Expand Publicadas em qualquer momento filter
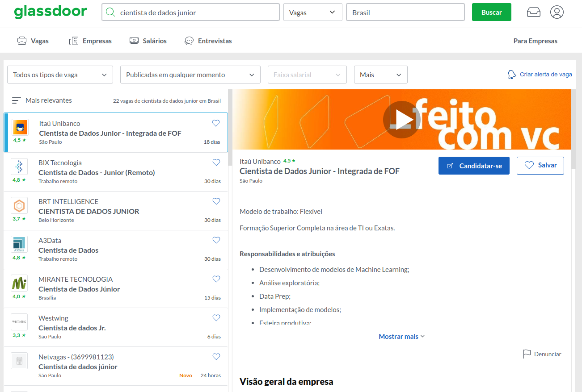The width and height of the screenshot is (582, 392). [190, 75]
